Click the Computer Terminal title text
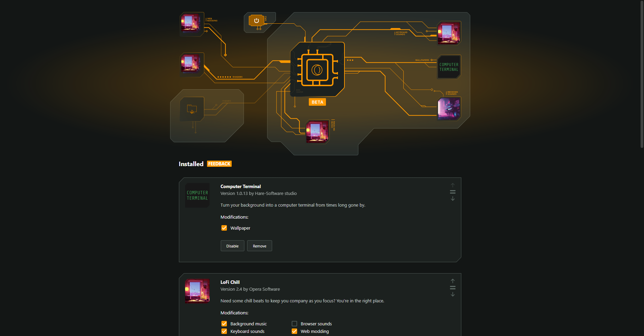 click(241, 186)
